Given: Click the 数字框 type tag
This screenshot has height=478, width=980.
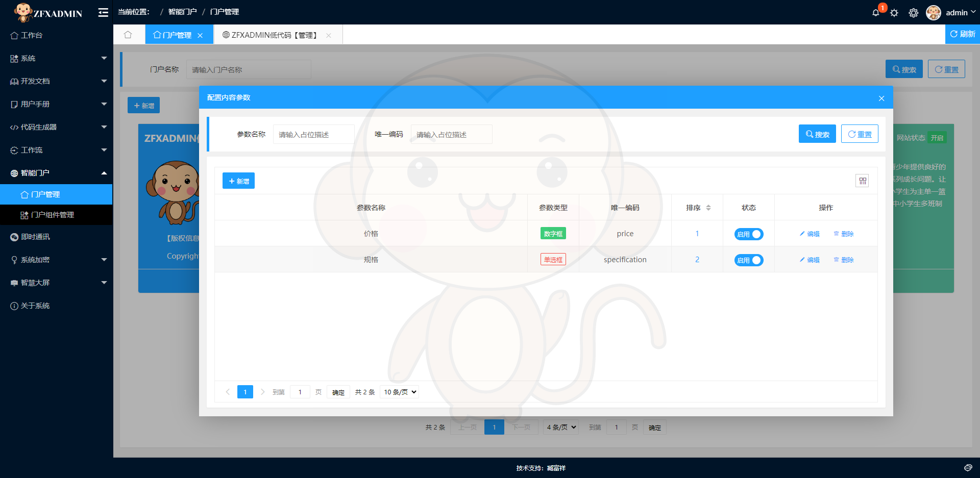Looking at the screenshot, I should tap(553, 234).
